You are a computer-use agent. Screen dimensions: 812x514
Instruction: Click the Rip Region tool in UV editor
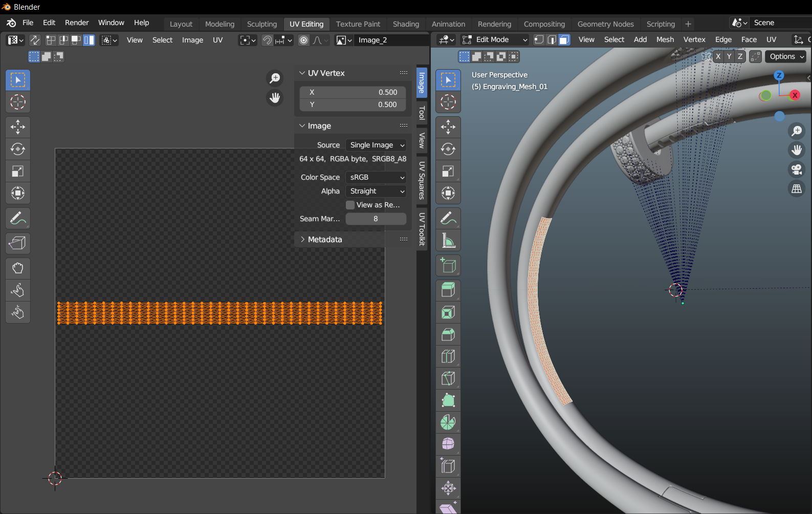tap(18, 243)
